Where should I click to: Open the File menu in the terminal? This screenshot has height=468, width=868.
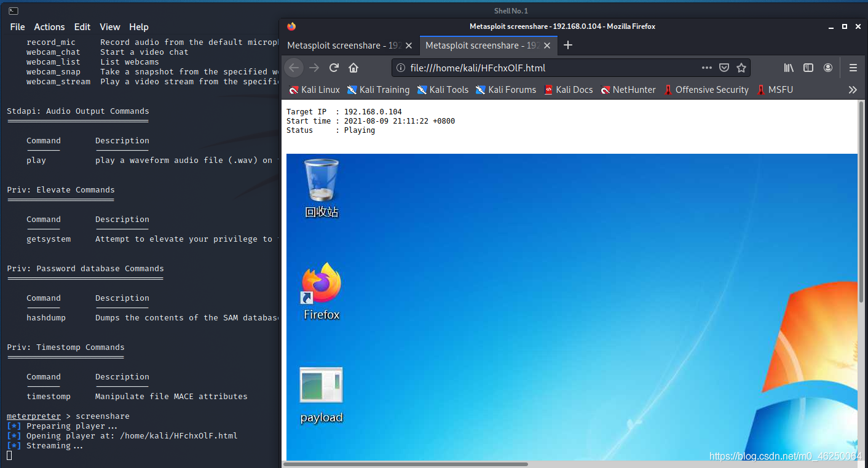(x=18, y=27)
